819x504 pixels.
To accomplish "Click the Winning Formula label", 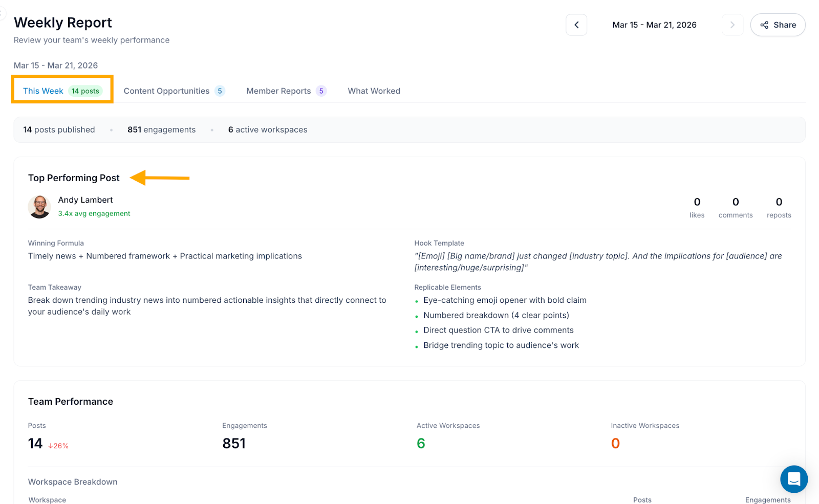I will click(56, 243).
